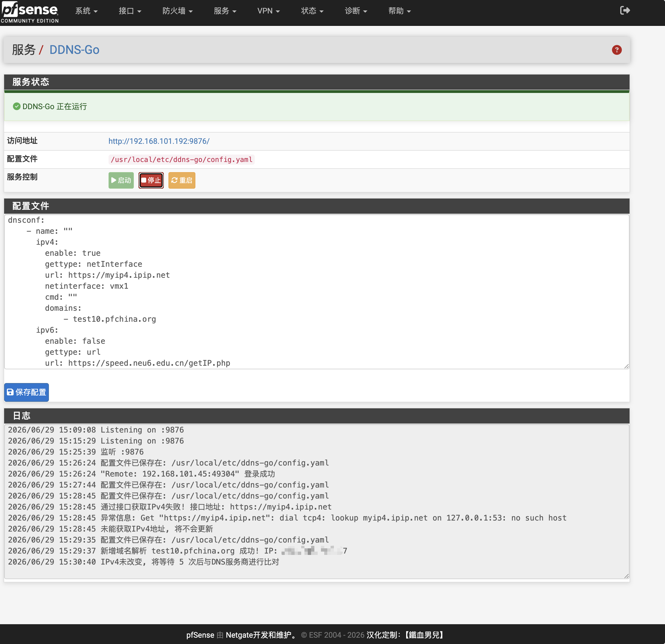Click the 保存配置 save button

(x=26, y=392)
